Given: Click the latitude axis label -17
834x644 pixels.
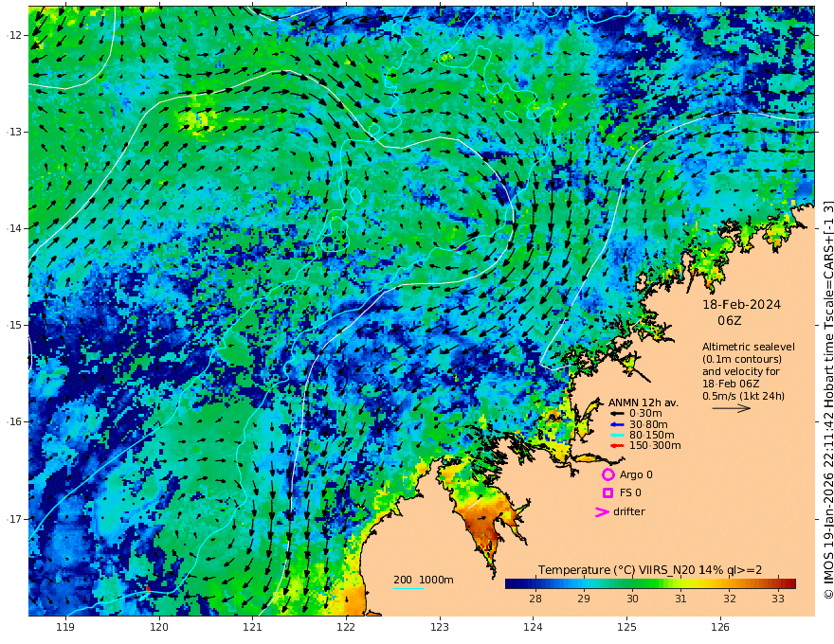Looking at the screenshot, I should pos(14,519).
